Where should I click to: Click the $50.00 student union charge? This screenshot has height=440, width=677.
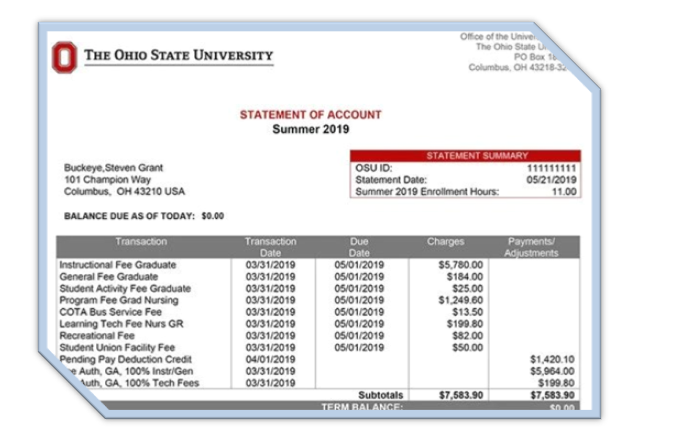[468, 348]
